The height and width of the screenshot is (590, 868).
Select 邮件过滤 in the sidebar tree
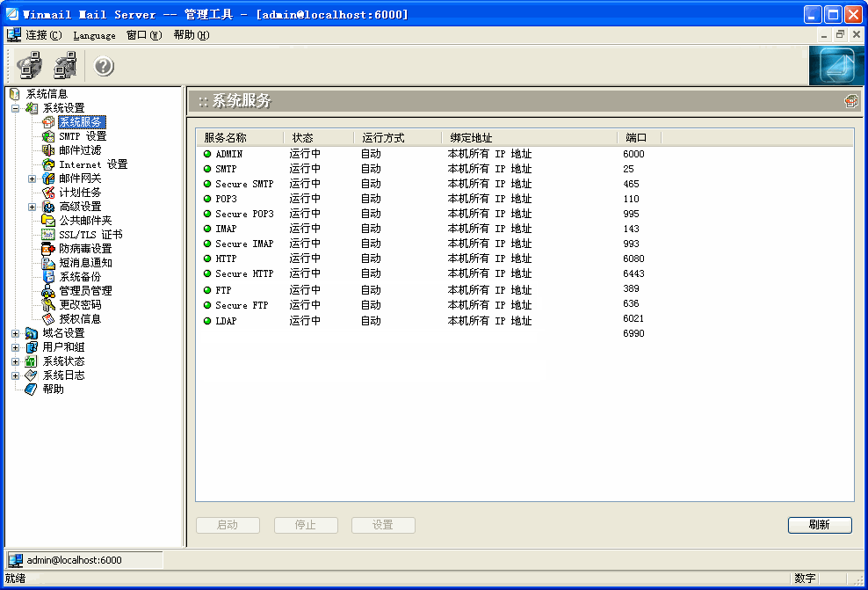click(79, 150)
